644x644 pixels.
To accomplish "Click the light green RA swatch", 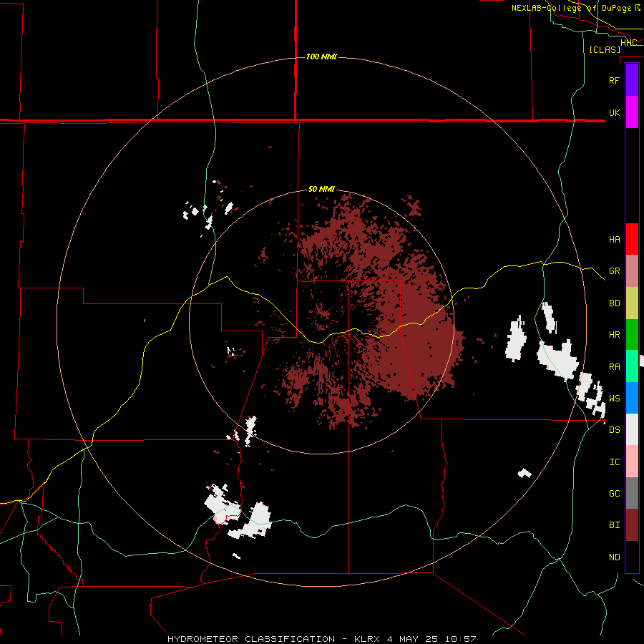I will click(x=632, y=366).
